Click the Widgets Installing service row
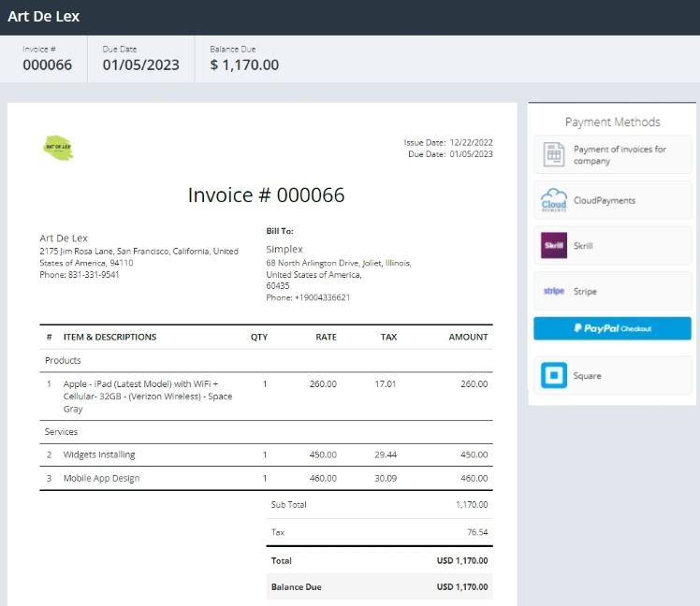 click(x=99, y=454)
